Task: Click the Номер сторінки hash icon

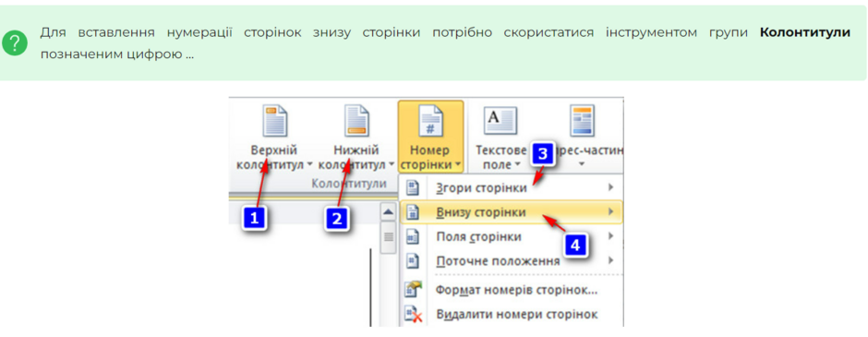Action: 430,121
